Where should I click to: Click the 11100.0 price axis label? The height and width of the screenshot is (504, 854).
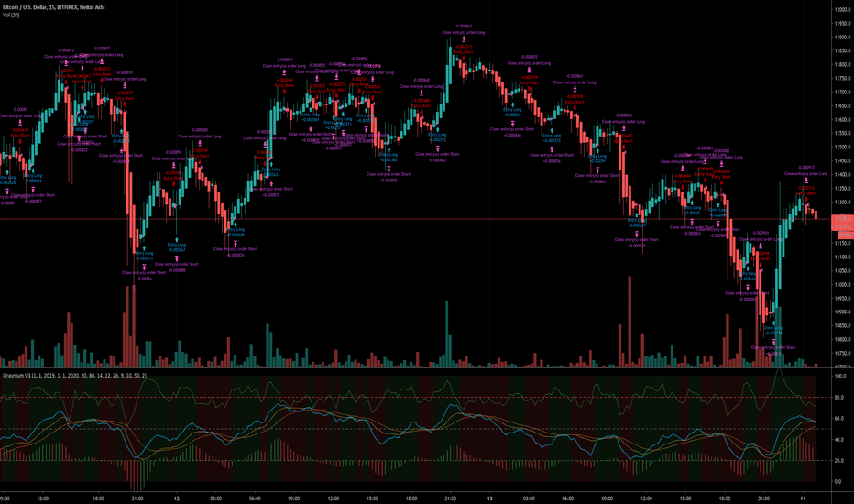click(843, 257)
